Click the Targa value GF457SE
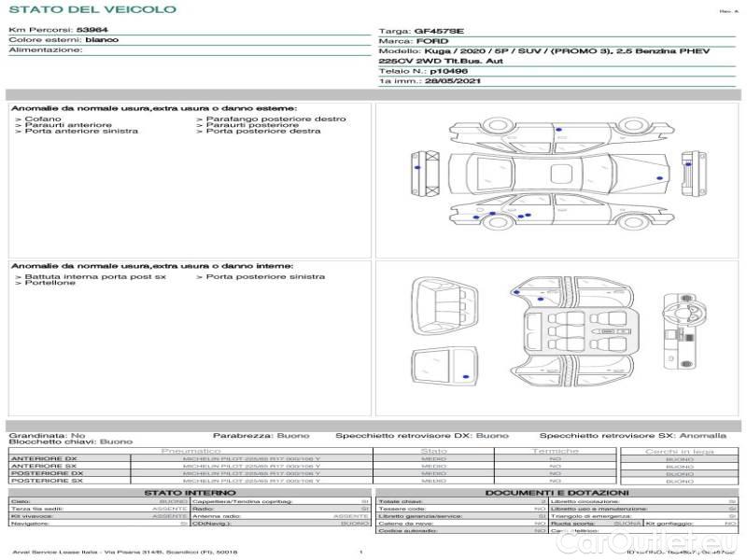 tap(438, 31)
